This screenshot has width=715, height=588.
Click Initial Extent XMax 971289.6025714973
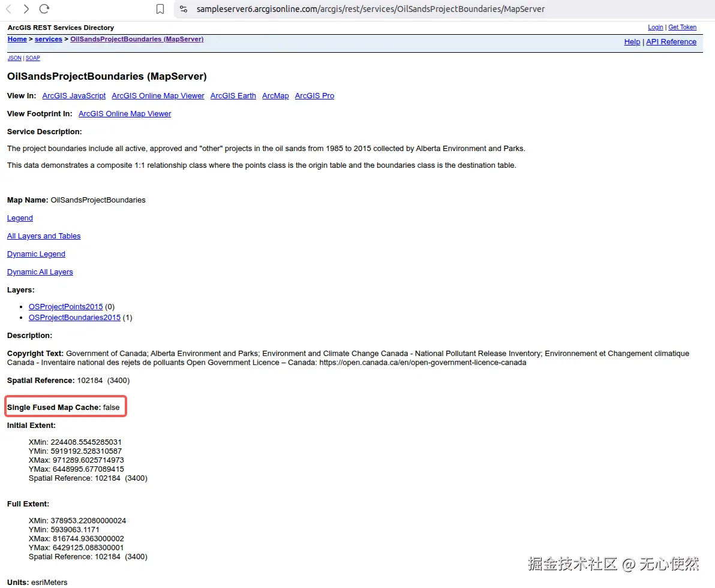click(76, 460)
